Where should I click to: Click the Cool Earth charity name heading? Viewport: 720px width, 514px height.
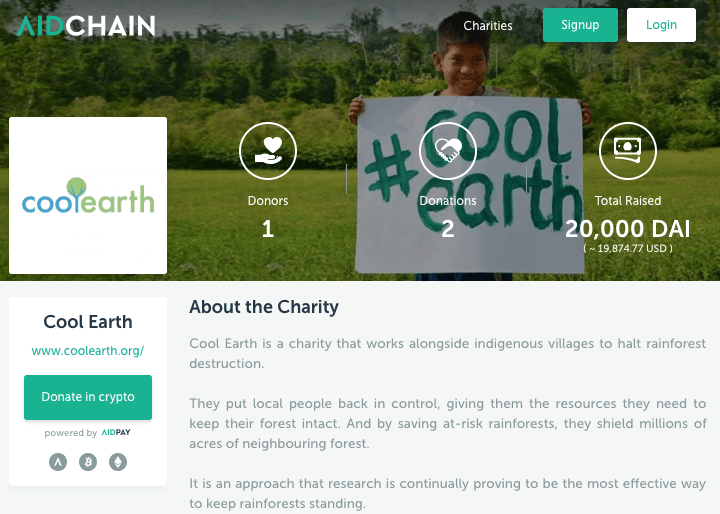pos(88,322)
